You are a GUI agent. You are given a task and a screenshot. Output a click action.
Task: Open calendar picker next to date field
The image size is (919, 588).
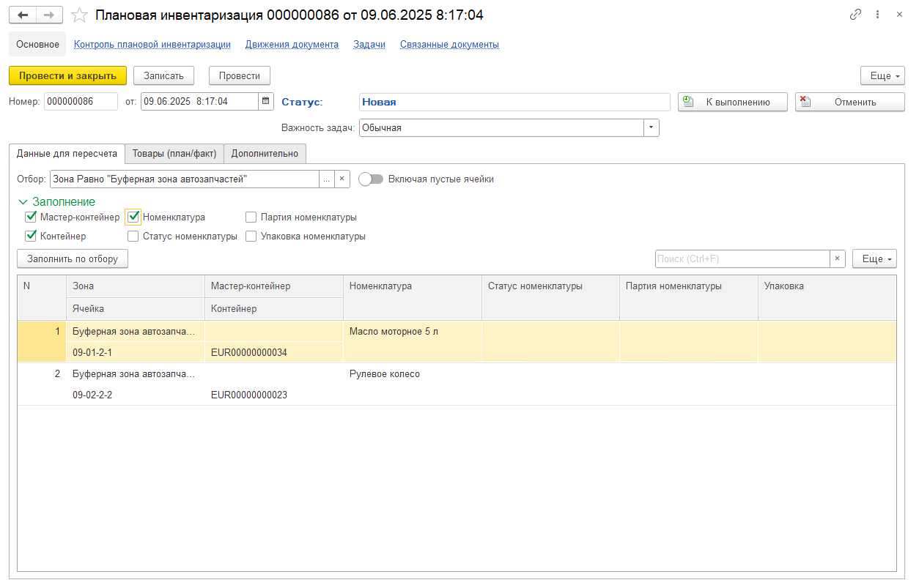266,102
